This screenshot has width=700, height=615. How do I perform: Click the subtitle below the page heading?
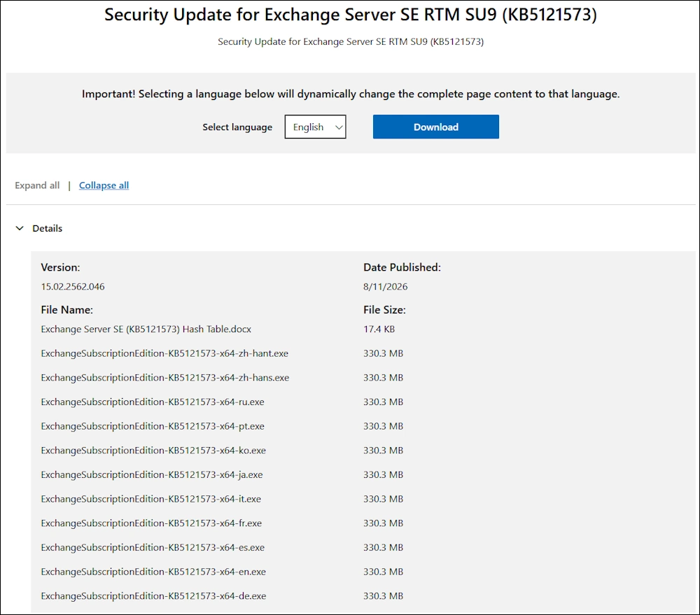[x=351, y=41]
